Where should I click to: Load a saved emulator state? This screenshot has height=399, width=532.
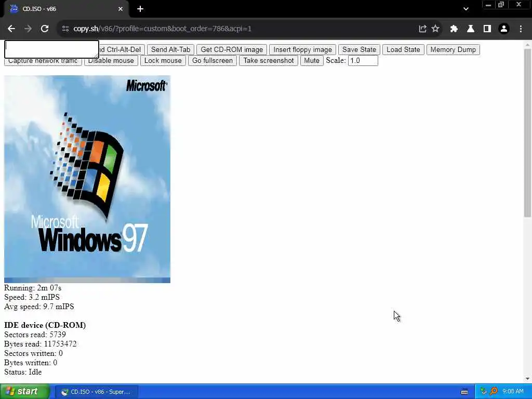[x=403, y=49]
